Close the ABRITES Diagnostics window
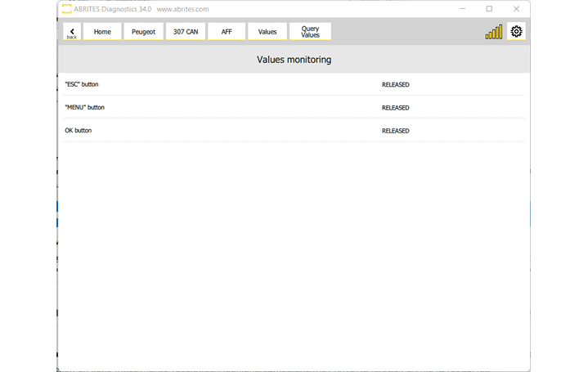 coord(516,9)
